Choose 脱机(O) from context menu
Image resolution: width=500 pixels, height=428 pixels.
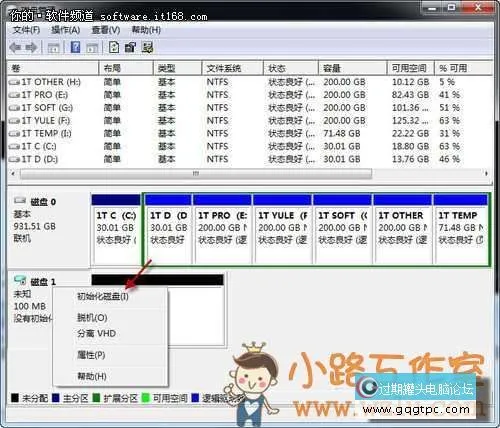pyautogui.click(x=92, y=317)
